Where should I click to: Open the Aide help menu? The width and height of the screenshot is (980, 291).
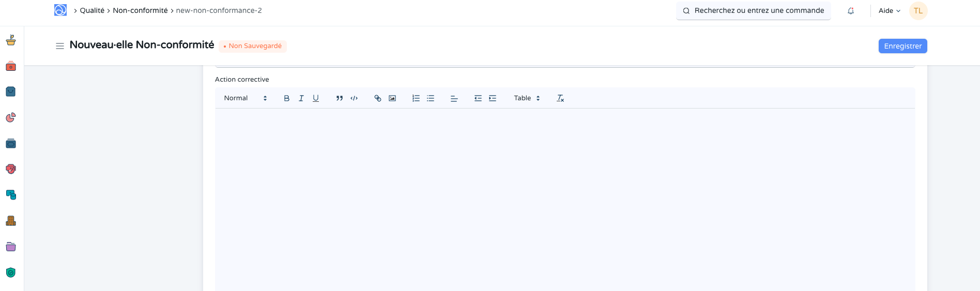[889, 11]
